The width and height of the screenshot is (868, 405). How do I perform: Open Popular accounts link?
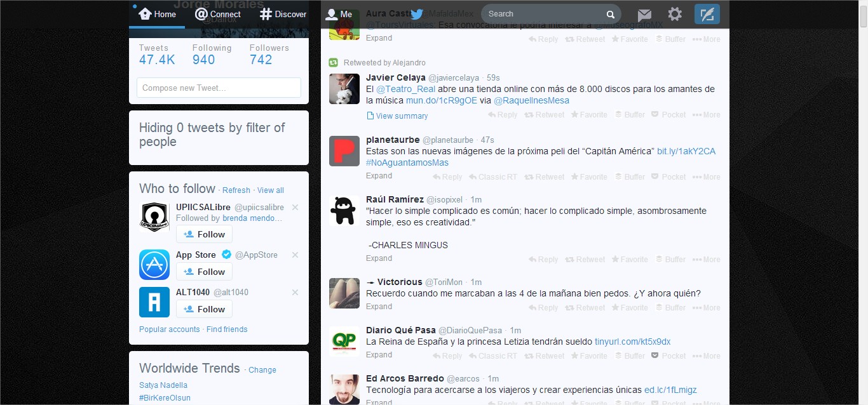[170, 329]
